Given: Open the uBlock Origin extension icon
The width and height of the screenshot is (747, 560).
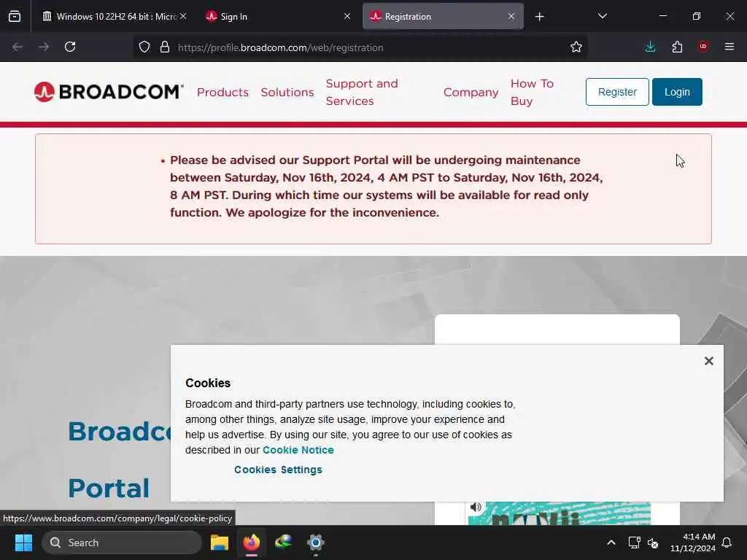Looking at the screenshot, I should tap(703, 46).
